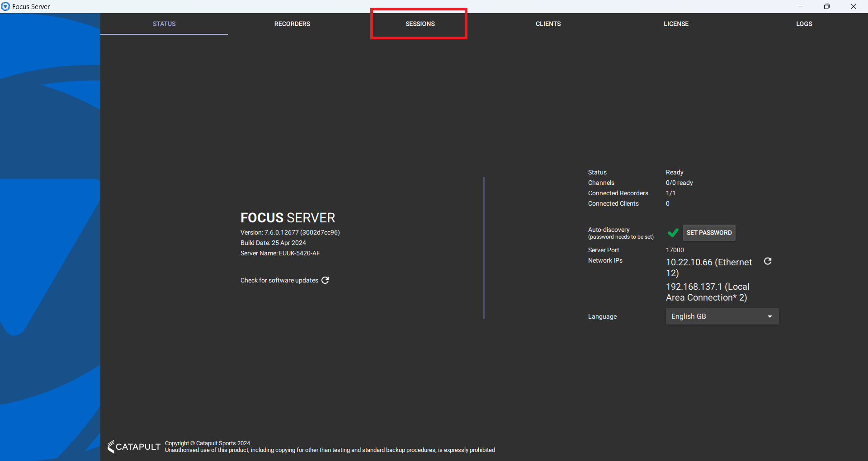Open the Recorders tab
868x461 pixels.
(x=292, y=24)
